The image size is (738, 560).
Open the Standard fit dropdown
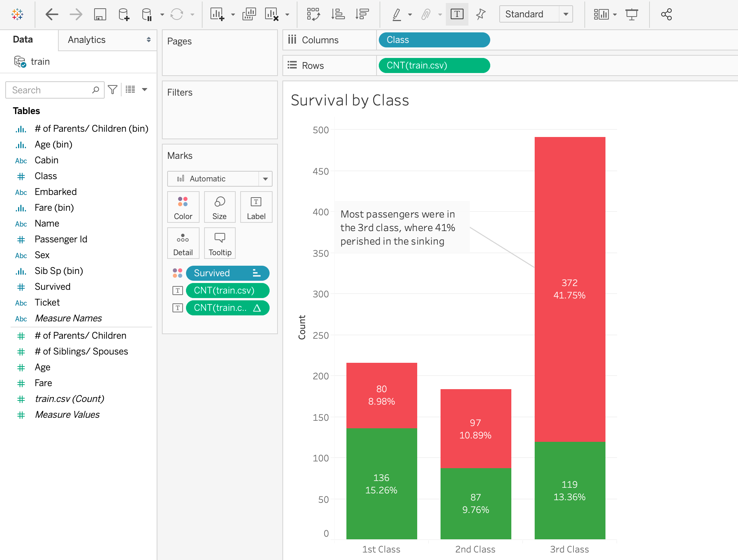536,14
